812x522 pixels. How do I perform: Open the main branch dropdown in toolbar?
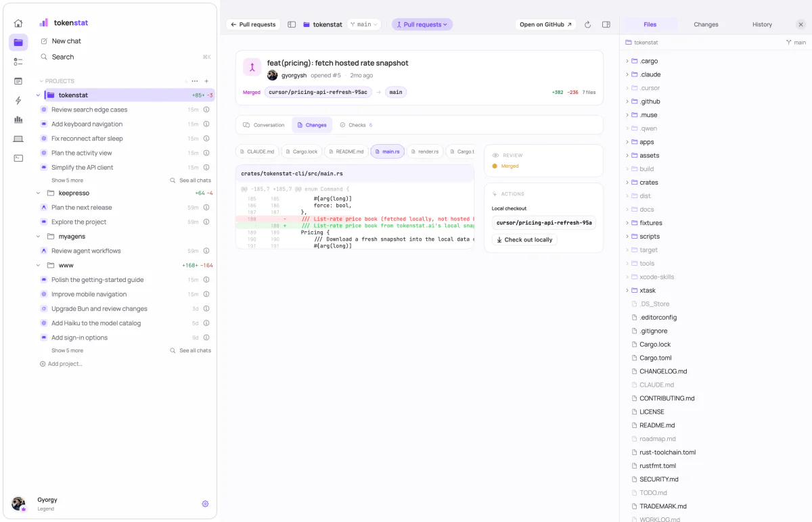click(x=364, y=24)
